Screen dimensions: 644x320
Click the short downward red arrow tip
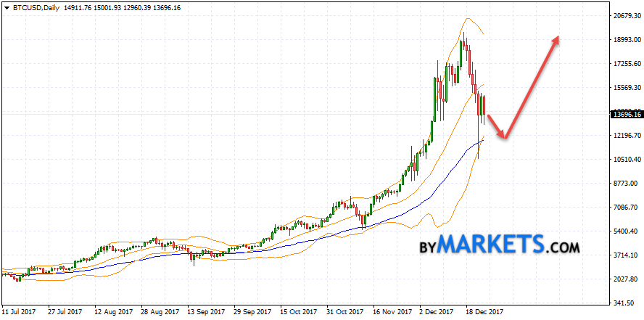(x=503, y=136)
